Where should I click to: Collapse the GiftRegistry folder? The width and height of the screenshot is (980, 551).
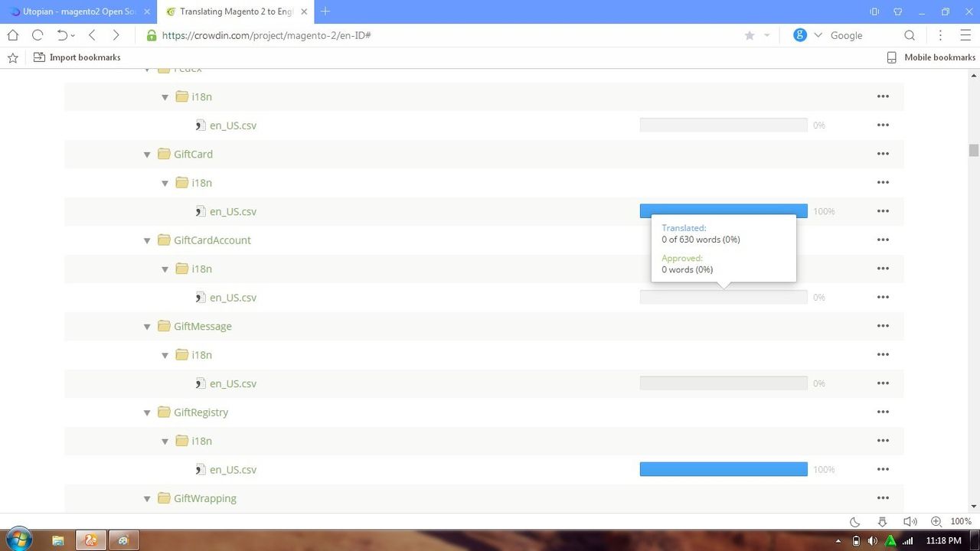click(x=147, y=413)
